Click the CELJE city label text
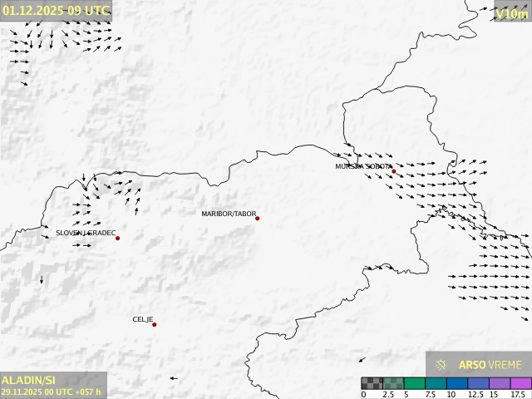 click(143, 319)
